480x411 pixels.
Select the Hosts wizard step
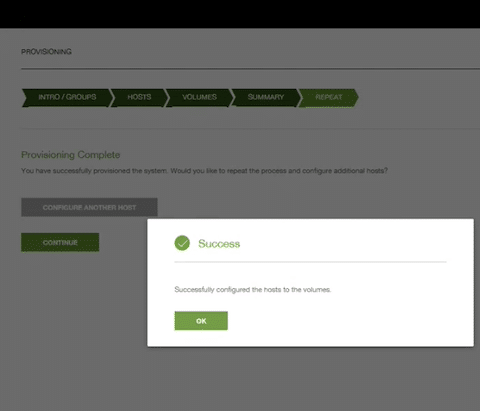tap(139, 97)
